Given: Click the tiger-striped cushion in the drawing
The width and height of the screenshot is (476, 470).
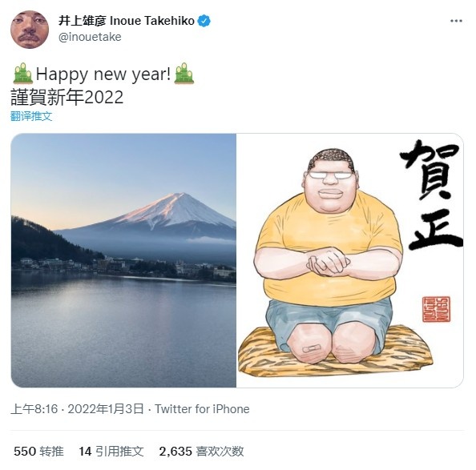Looking at the screenshot, I should [x=335, y=351].
